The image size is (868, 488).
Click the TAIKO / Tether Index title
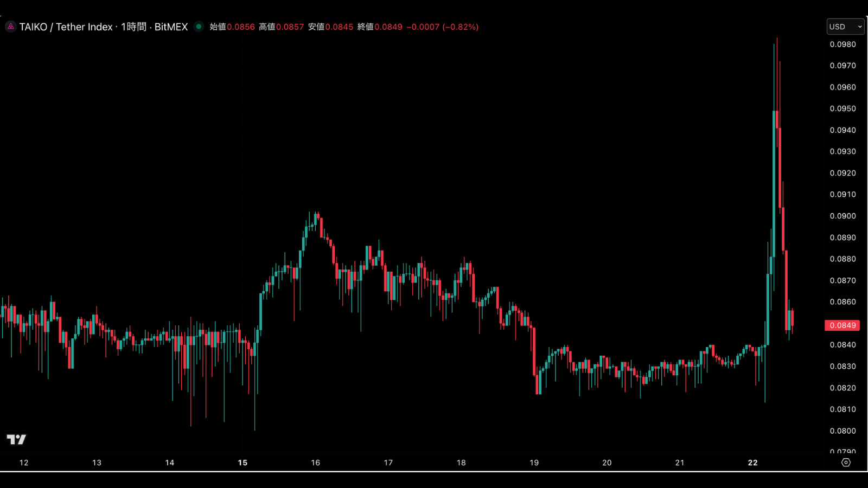click(66, 27)
